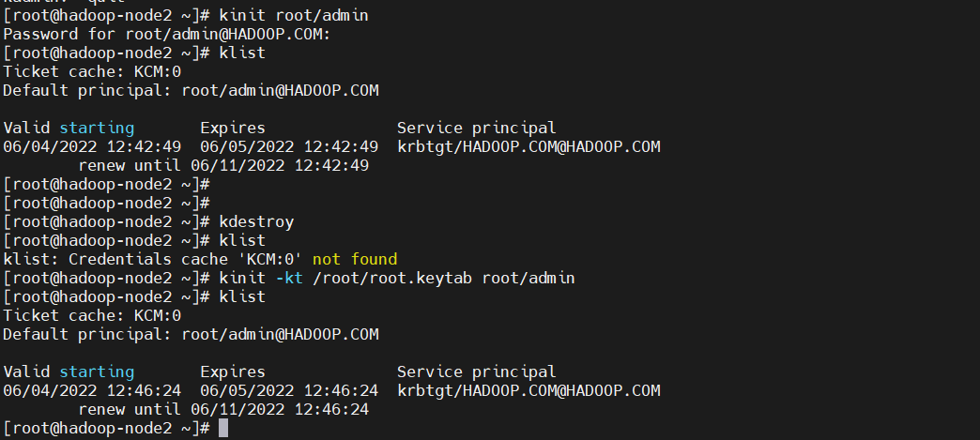Click the yellow "not found" error text
Image resolution: width=980 pixels, height=440 pixels.
[x=355, y=259]
